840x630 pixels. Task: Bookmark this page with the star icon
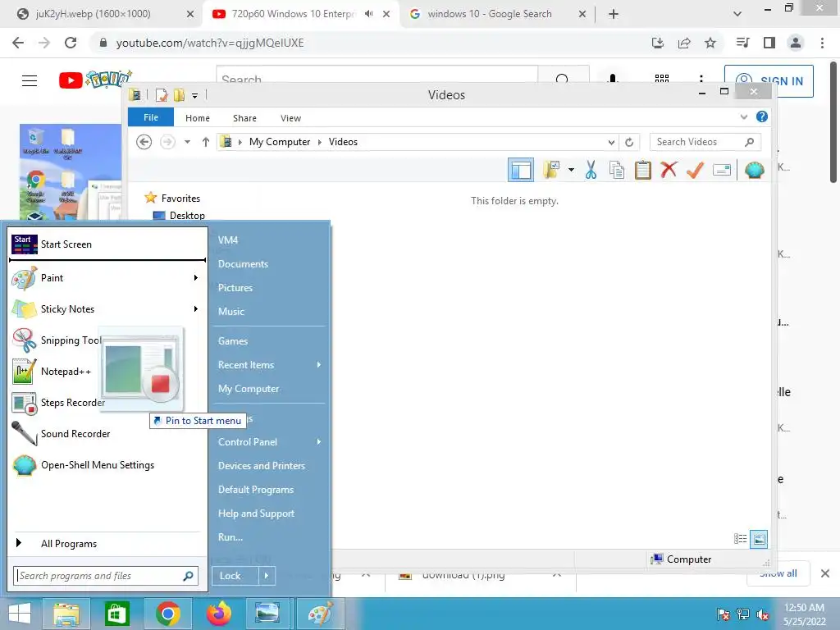710,43
